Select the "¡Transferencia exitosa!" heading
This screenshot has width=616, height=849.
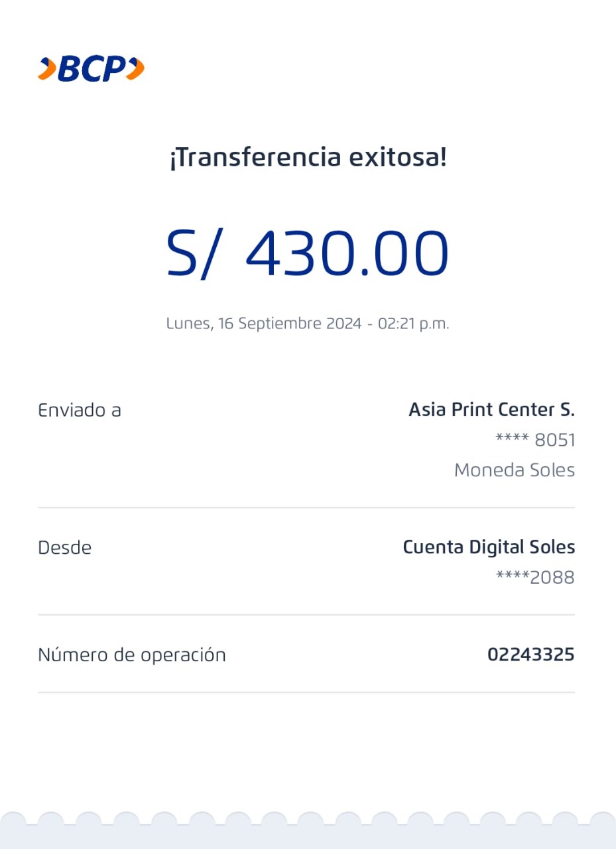coord(308,159)
